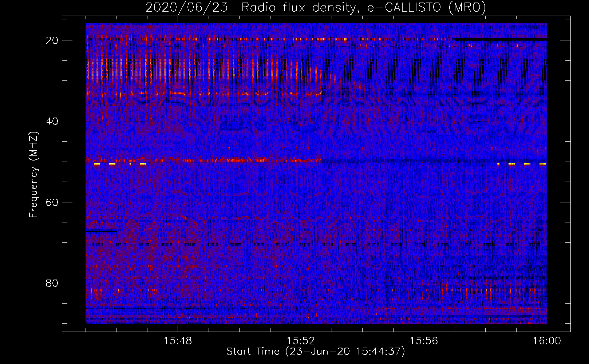This screenshot has height=364, width=589.
Task: Click the plot title "Radio flux density, e-CALLISTO (MRO)"
Action: 364,7
